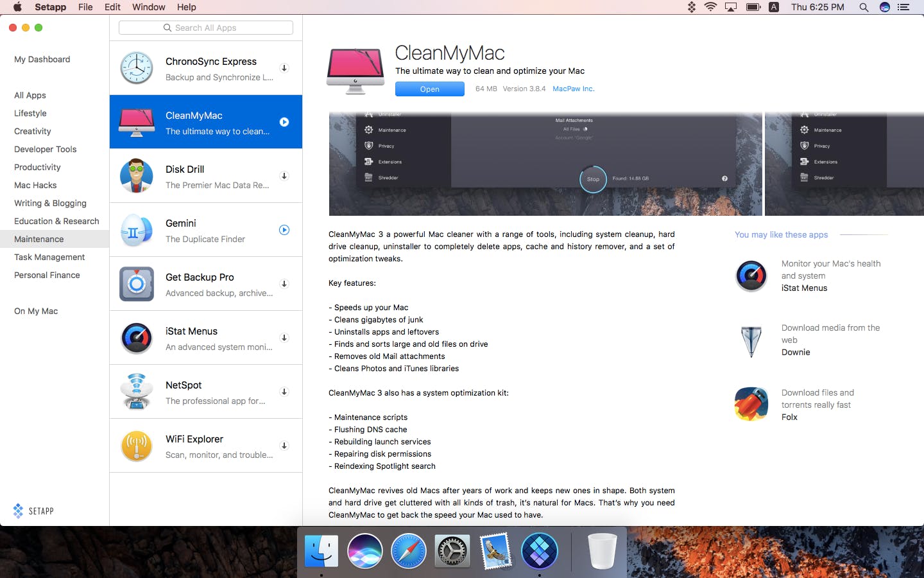View the second CleanMyMac screenshot at right edge
This screenshot has width=924, height=578.
[x=844, y=164]
